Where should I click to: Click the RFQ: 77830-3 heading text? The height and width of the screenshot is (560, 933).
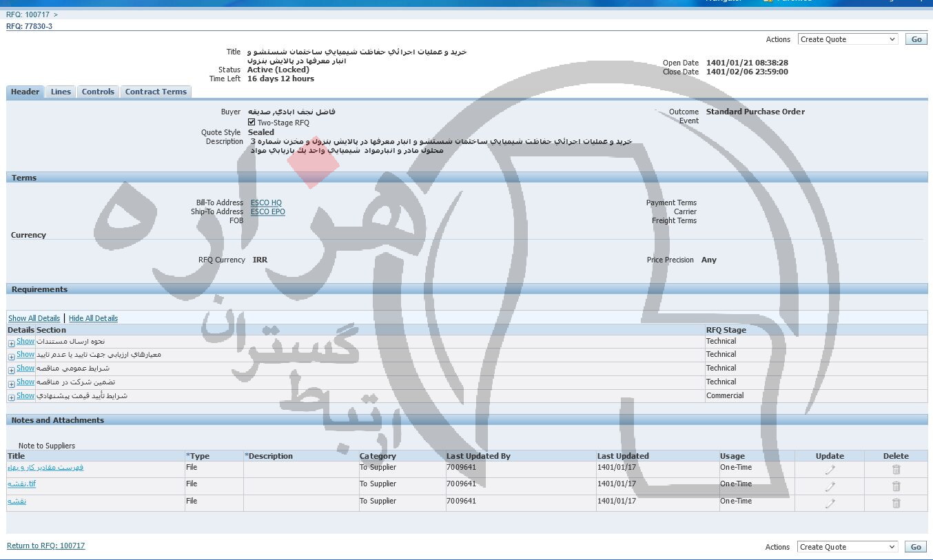pos(29,26)
